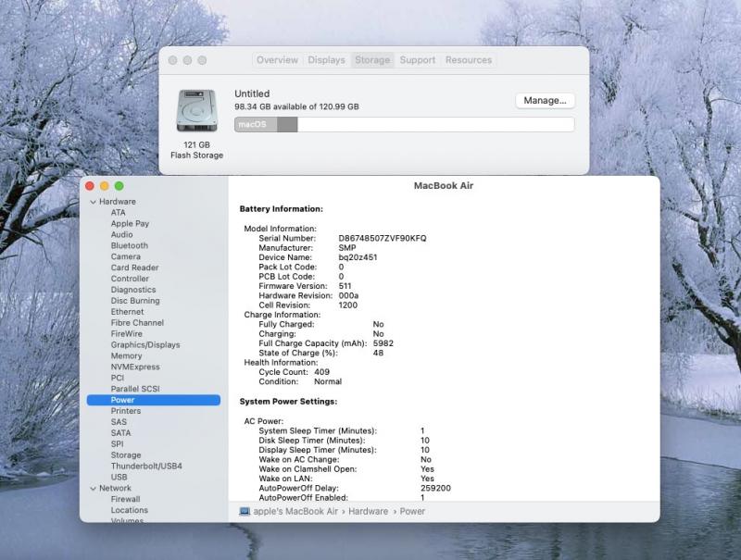Select USB in the sidebar
Screen dimensions: 741x560
[x=119, y=477]
